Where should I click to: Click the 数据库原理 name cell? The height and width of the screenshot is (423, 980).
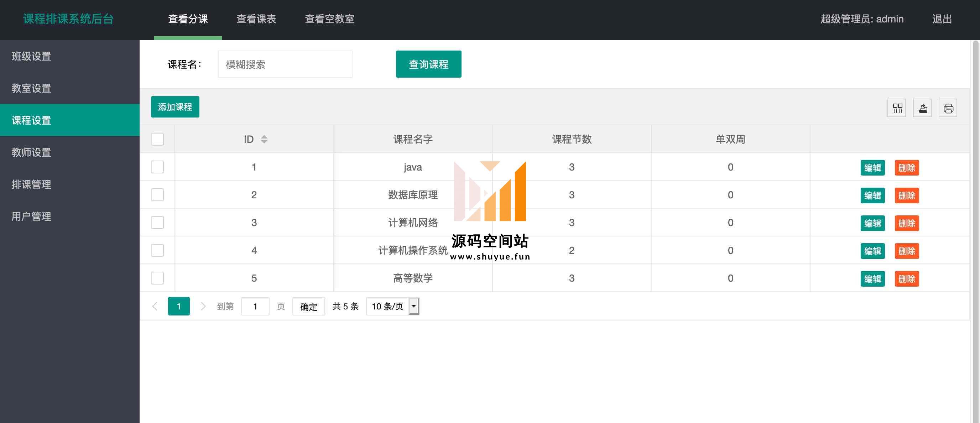413,195
